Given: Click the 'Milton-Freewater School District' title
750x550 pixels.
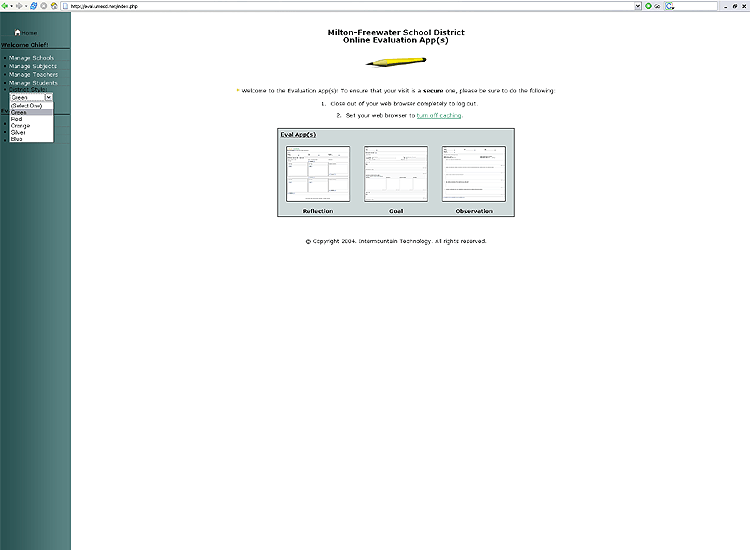Looking at the screenshot, I should point(396,32).
